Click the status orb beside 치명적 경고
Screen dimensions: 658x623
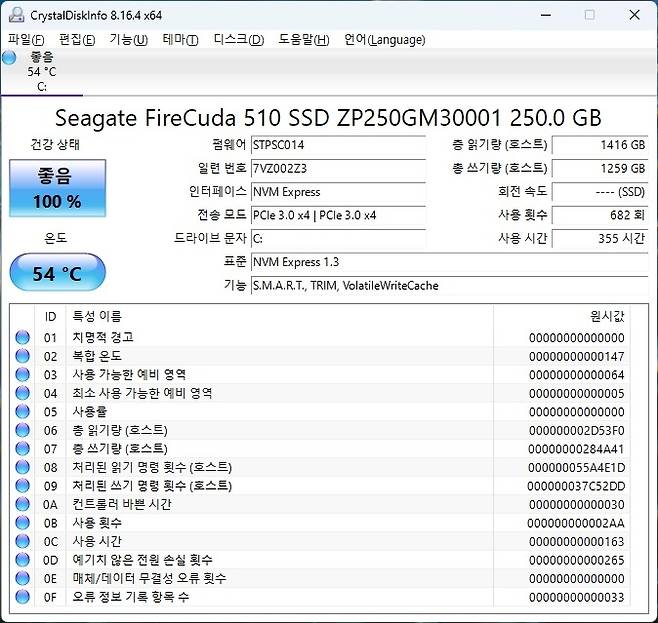(22, 338)
